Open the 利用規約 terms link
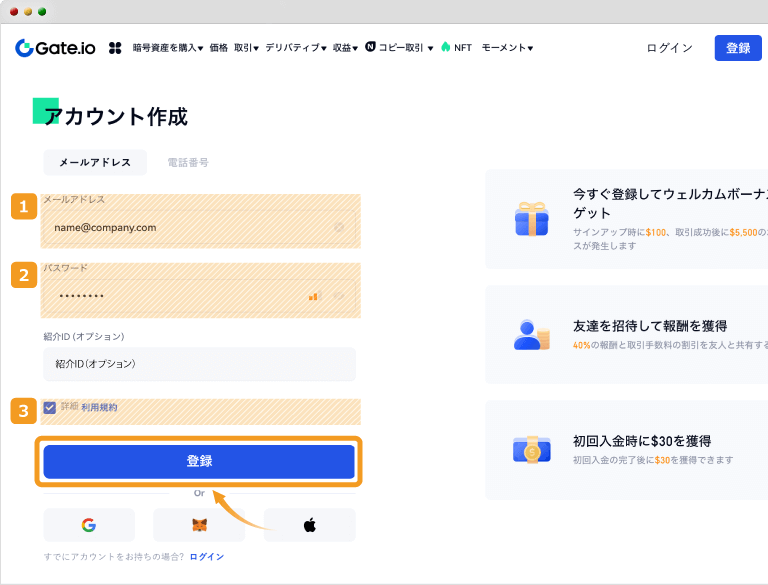The height and width of the screenshot is (585, 768). coord(99,408)
